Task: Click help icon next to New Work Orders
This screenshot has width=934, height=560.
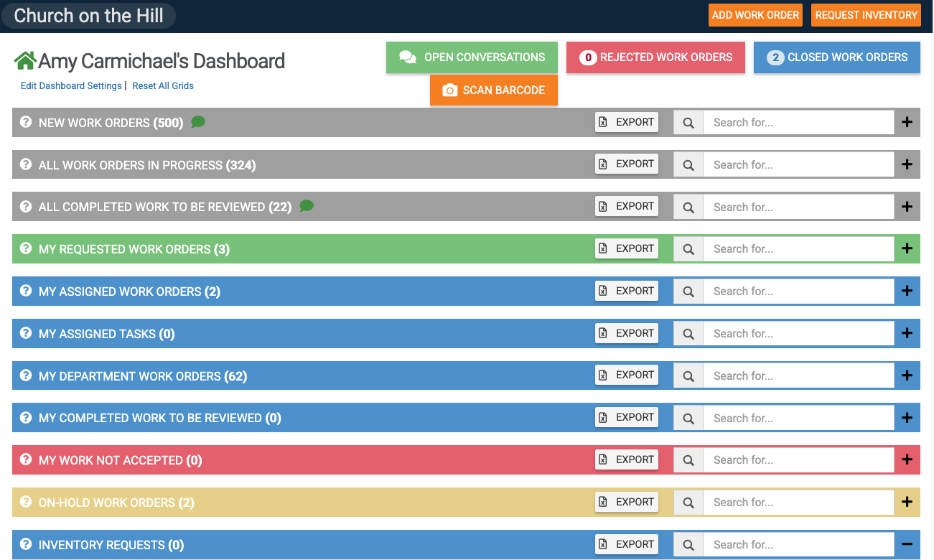Action: [x=26, y=122]
